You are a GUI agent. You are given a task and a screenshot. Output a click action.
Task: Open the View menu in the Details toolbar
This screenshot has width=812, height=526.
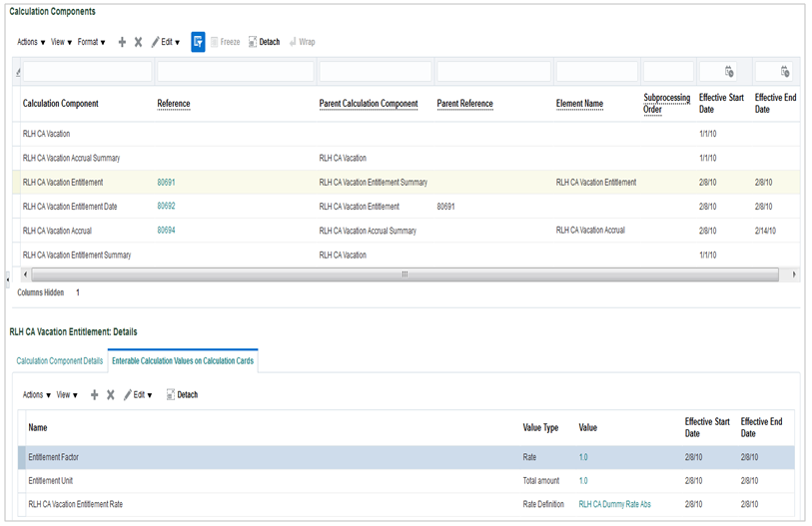pyautogui.click(x=66, y=394)
